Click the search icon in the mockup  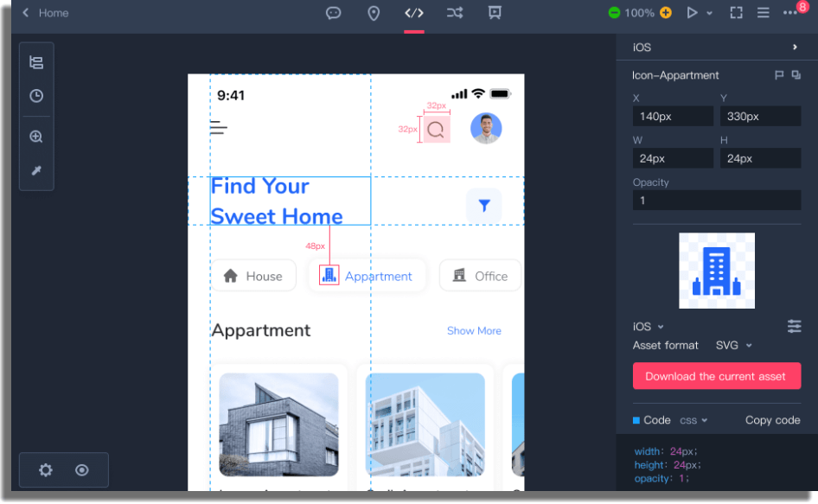pos(436,130)
